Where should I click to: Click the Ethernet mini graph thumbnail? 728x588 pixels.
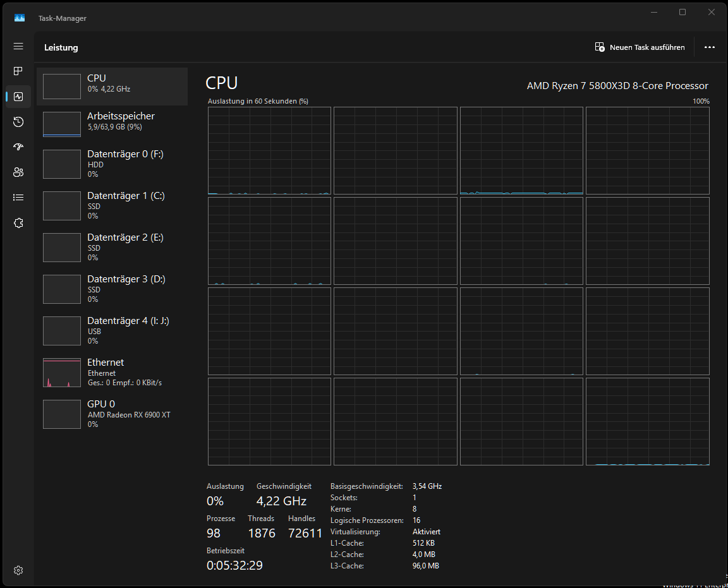(62, 373)
